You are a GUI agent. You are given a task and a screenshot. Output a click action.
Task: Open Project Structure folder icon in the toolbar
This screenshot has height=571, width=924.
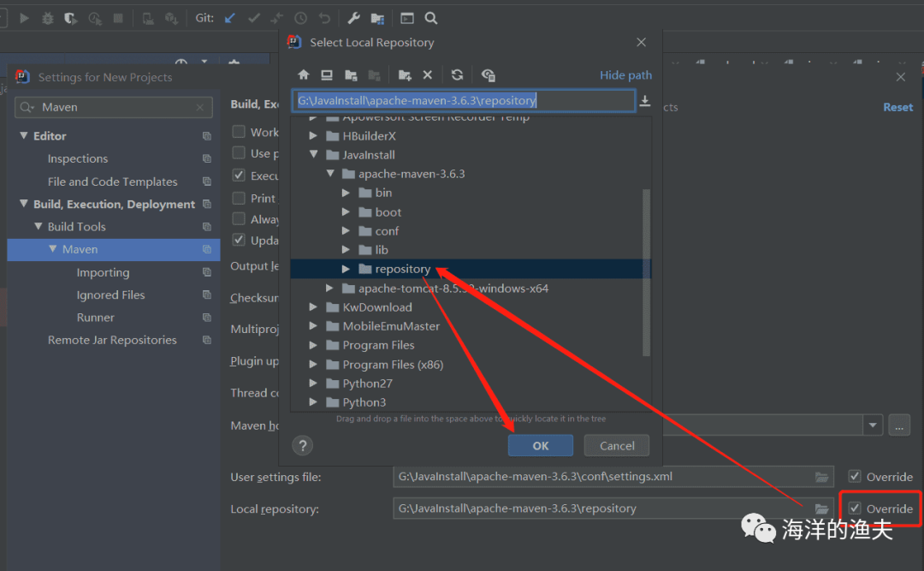(x=378, y=19)
